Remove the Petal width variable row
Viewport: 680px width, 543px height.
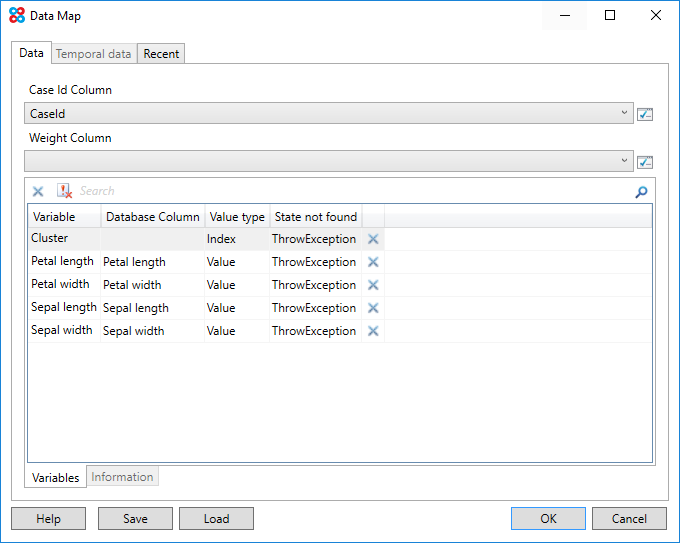pyautogui.click(x=373, y=285)
